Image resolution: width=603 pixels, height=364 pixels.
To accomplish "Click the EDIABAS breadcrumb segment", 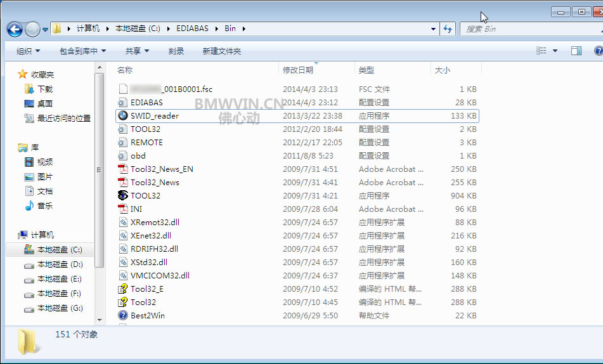I will 192,29.
